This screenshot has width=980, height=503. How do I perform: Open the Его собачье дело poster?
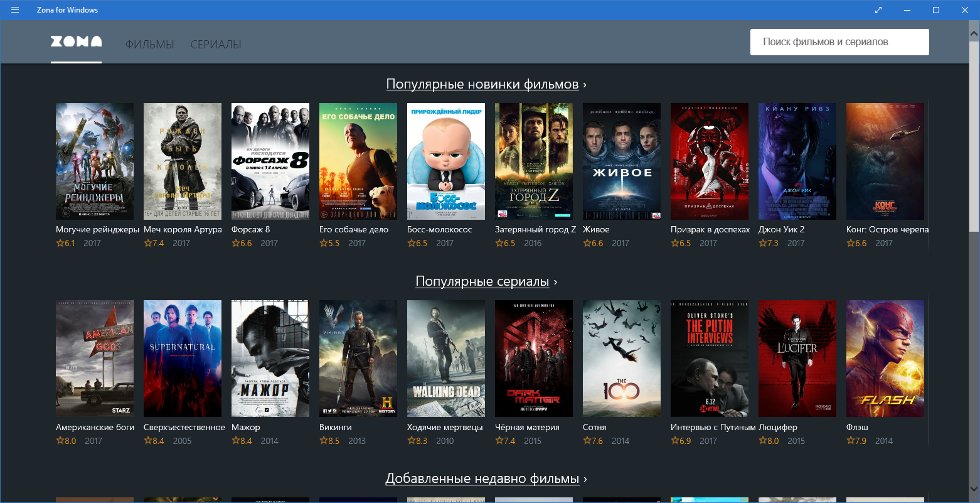(358, 161)
